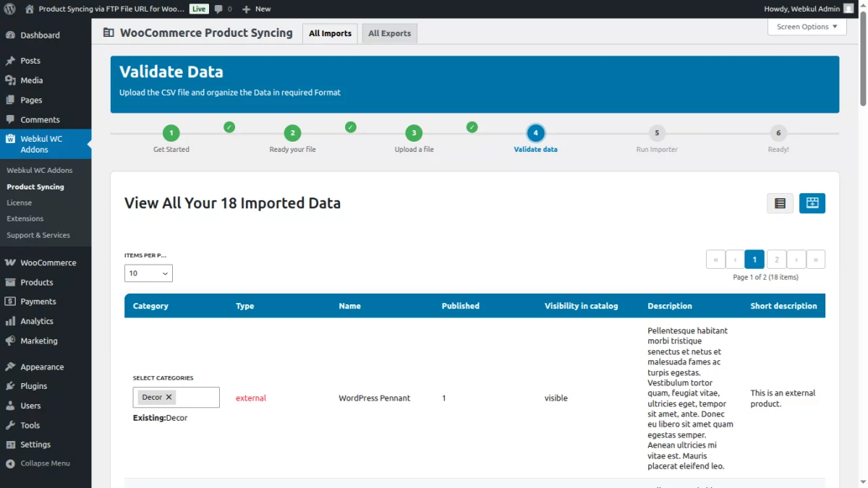Open the New content menu in admin bar

coord(254,9)
